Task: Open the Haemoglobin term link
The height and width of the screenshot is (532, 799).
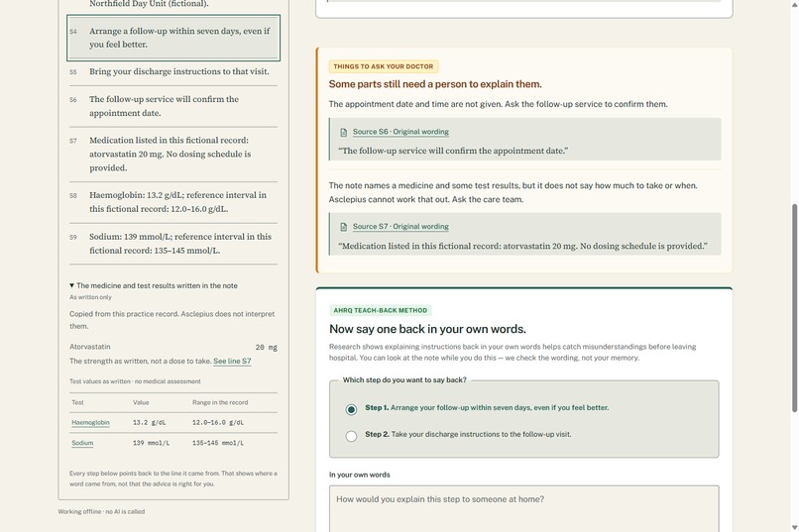Action: coord(90,423)
